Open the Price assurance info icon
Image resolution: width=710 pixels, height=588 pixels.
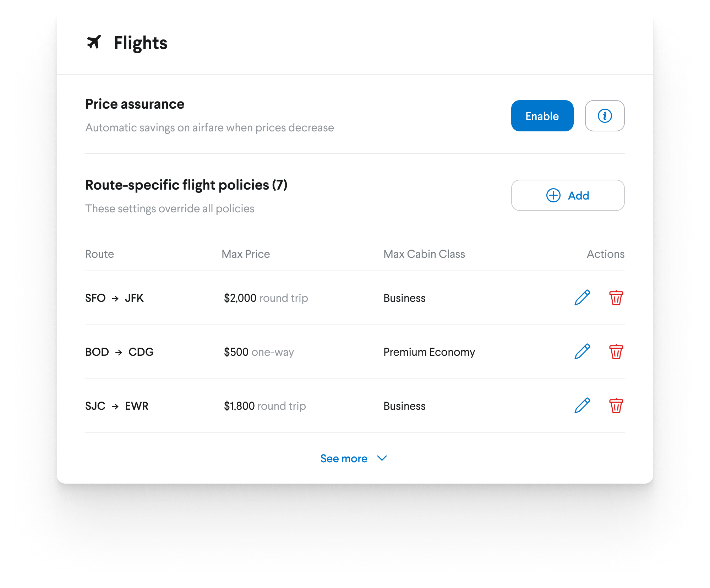605,116
